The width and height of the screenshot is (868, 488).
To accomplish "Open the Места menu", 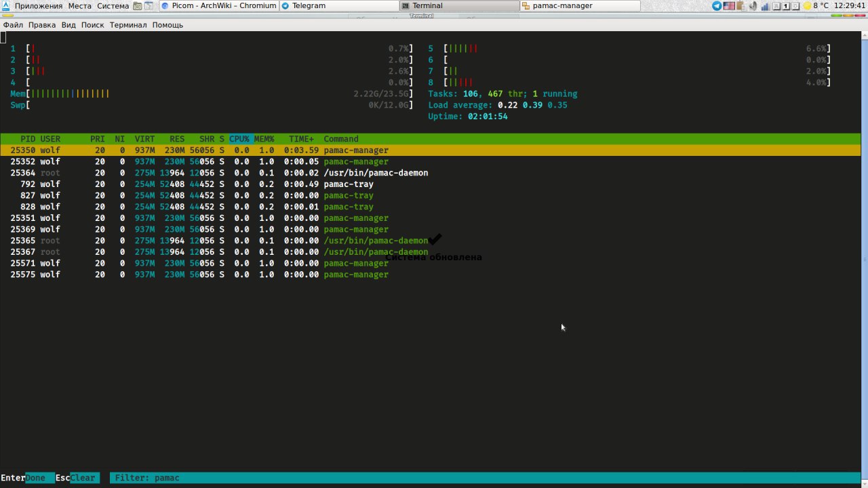I will click(x=80, y=5).
